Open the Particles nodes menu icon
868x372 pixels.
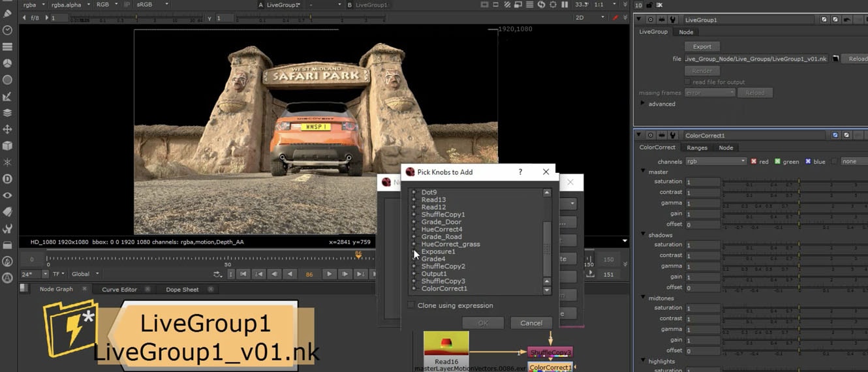[8, 162]
